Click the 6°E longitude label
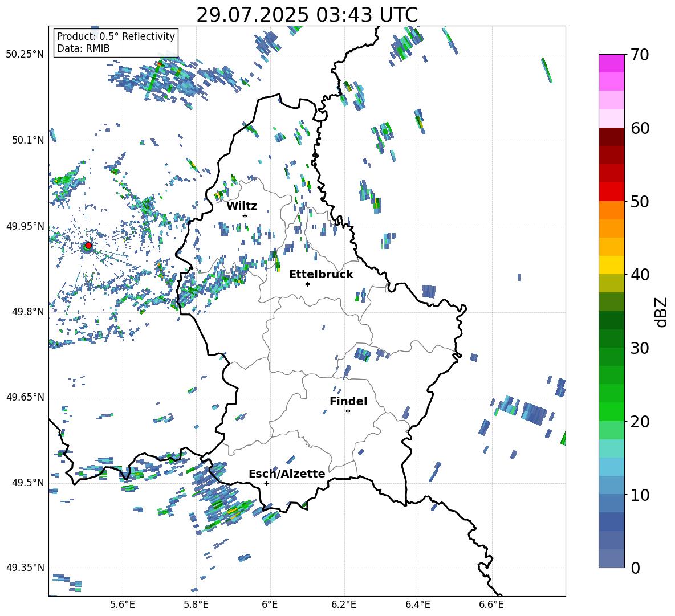 (x=270, y=605)
